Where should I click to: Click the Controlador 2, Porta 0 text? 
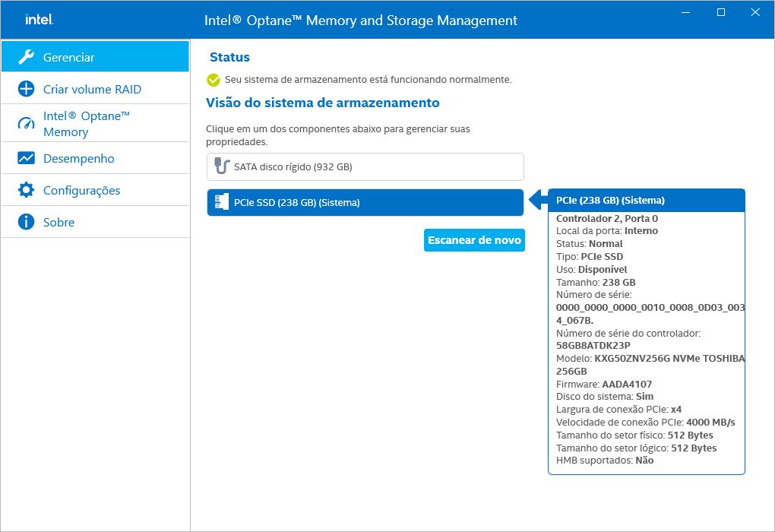click(x=607, y=219)
